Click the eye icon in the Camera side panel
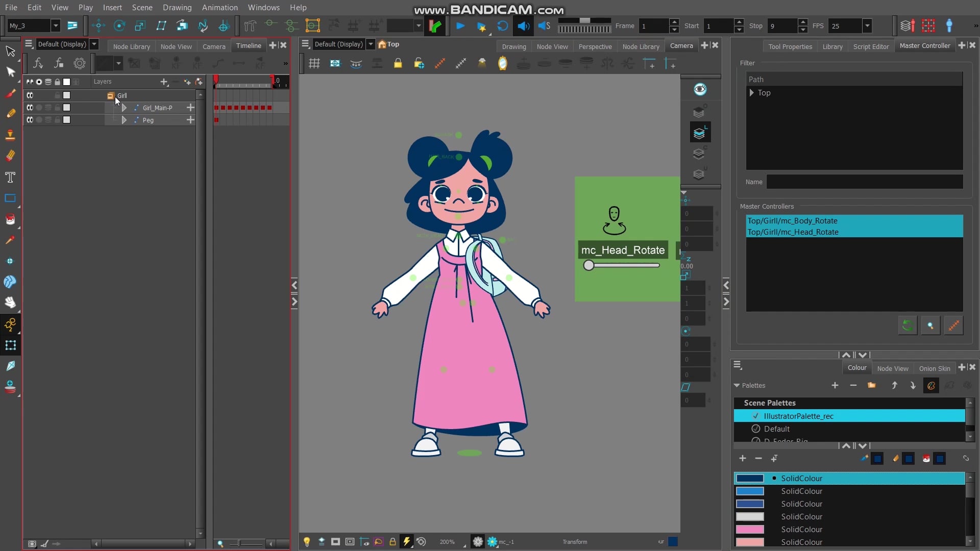Image resolution: width=980 pixels, height=551 pixels. [x=700, y=89]
